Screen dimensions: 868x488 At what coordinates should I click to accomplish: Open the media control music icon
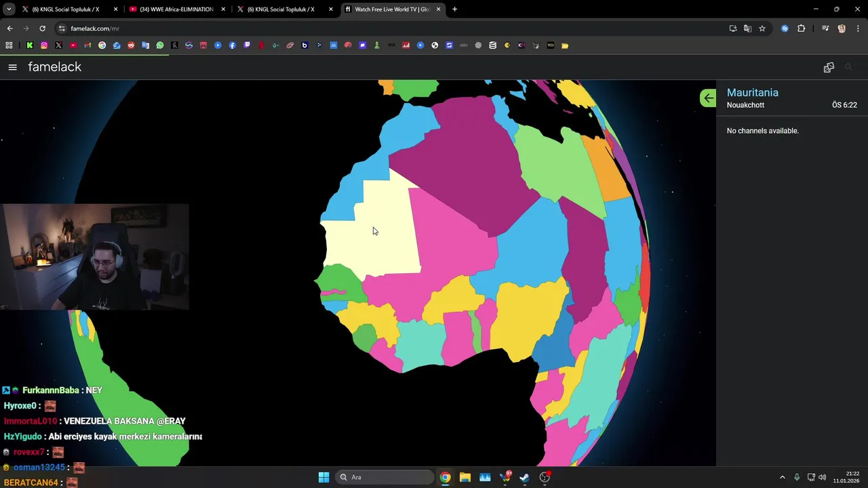[825, 28]
